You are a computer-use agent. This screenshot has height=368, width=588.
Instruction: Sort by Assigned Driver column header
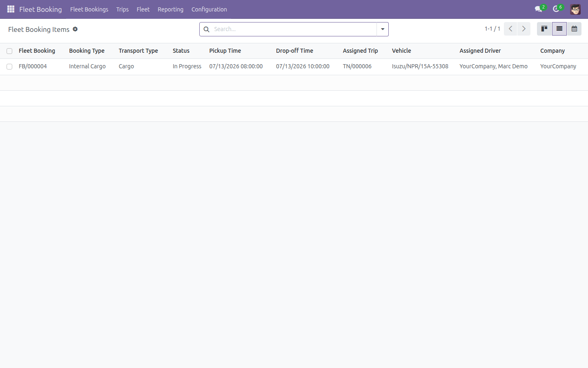click(480, 51)
